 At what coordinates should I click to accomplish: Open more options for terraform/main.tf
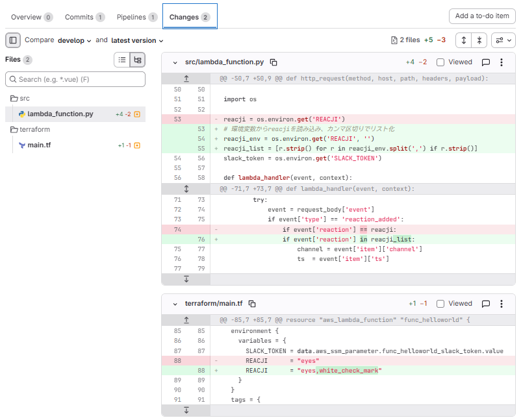click(x=502, y=304)
